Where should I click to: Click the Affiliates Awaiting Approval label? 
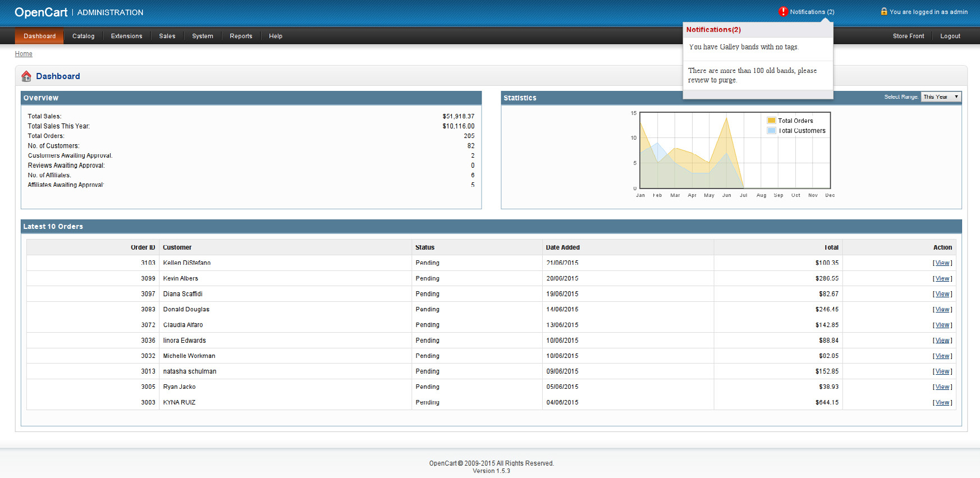tap(66, 185)
